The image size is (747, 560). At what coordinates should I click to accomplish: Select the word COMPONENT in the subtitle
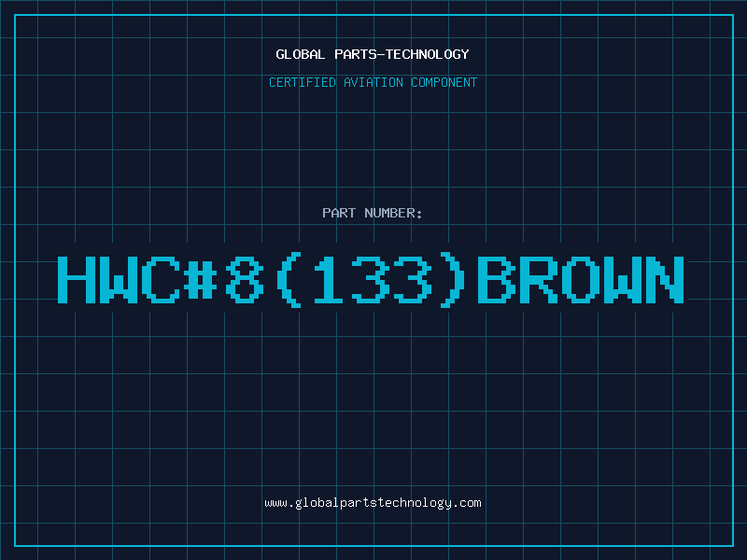tap(444, 82)
